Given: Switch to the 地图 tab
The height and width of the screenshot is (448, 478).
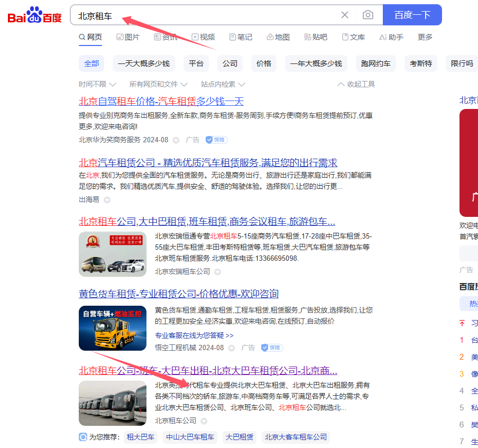Looking at the screenshot, I should coord(278,37).
